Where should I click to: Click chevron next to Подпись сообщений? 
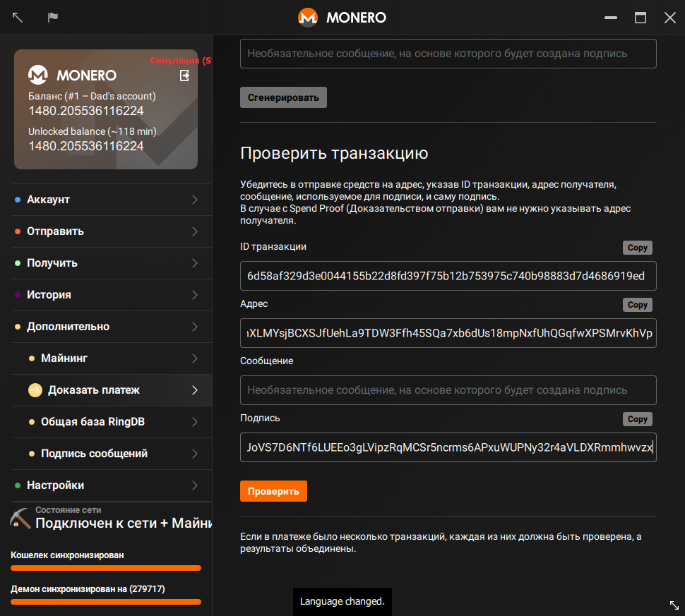[x=195, y=454]
